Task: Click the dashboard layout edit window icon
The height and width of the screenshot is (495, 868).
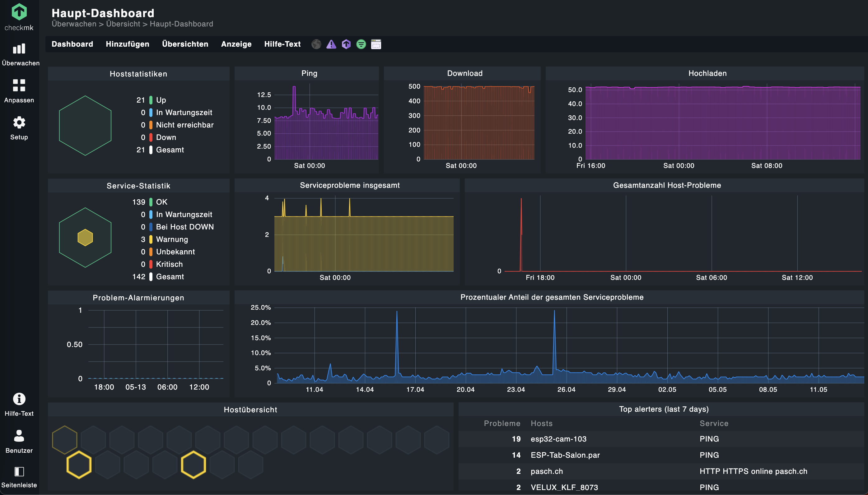Action: (x=376, y=44)
